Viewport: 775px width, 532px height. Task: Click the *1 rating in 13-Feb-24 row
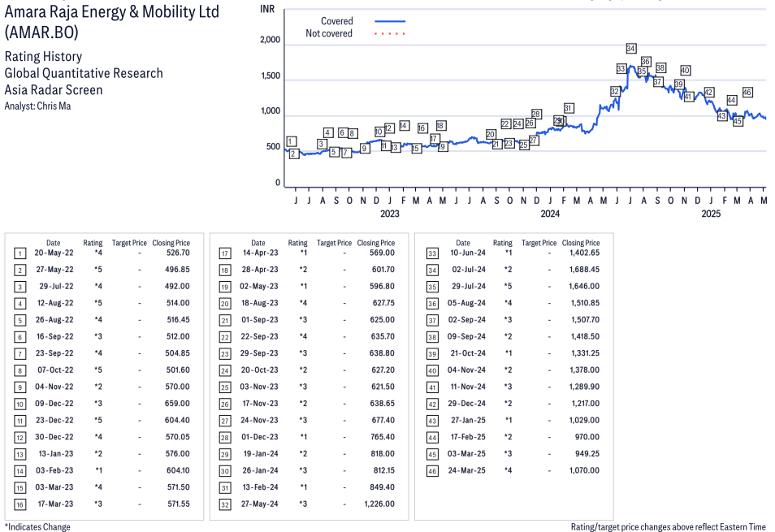point(304,487)
